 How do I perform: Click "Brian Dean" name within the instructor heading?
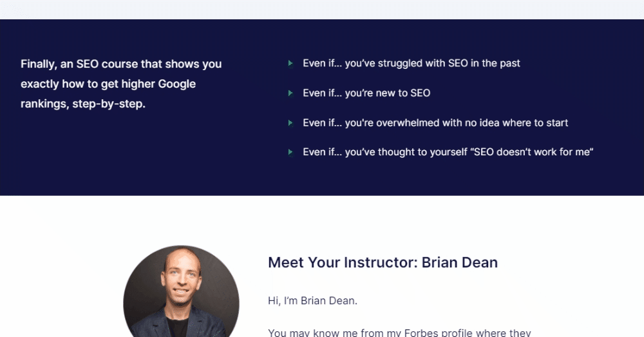[460, 263]
